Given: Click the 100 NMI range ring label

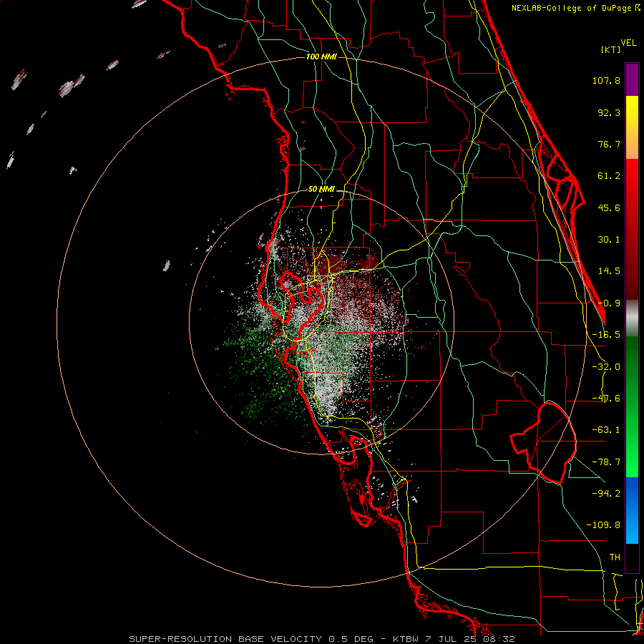Looking at the screenshot, I should (321, 57).
